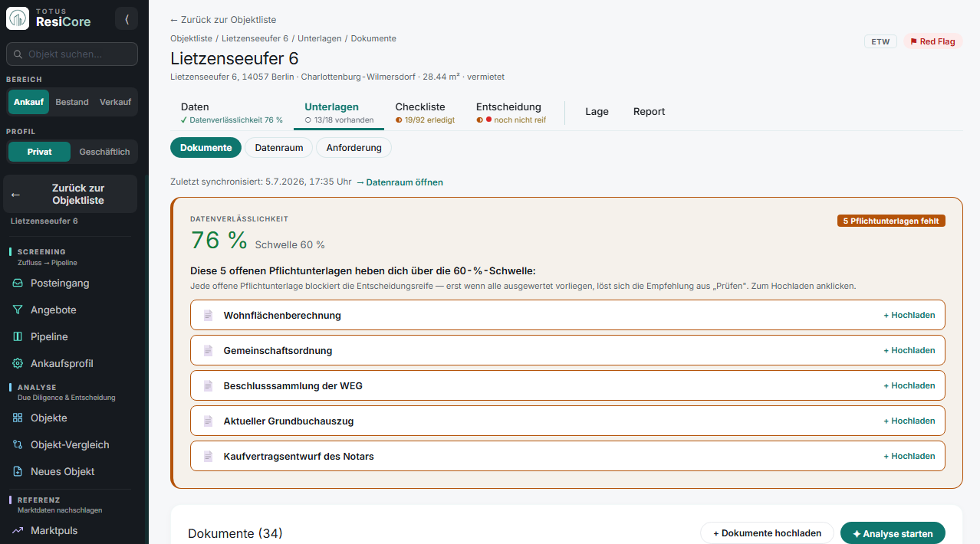Switch area to Verkauf
Viewport: 980px width, 544px height.
point(115,102)
